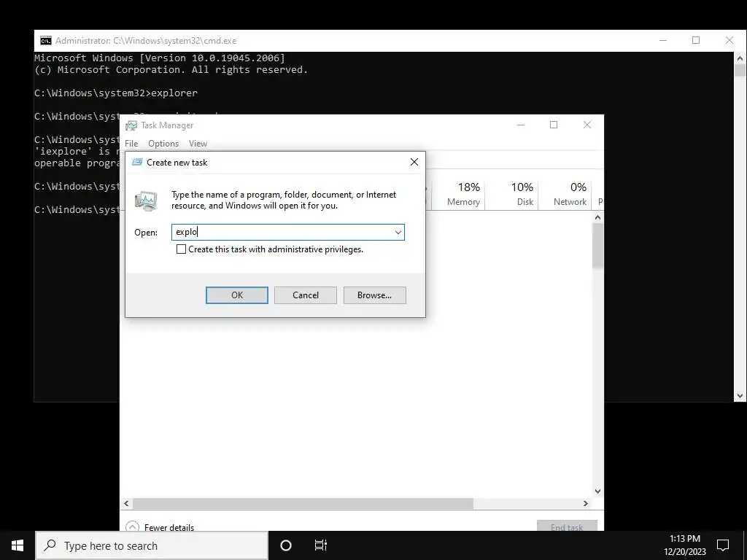Image resolution: width=747 pixels, height=560 pixels.
Task: Click Browse... to pick a program
Action: (374, 295)
